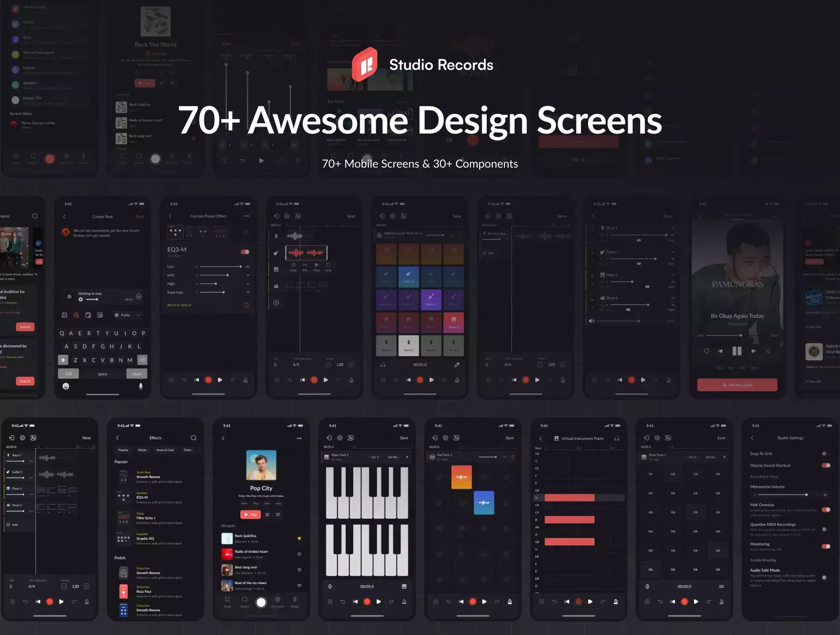
Task: Remove the attached Nothing to lose audio
Action: (x=139, y=296)
